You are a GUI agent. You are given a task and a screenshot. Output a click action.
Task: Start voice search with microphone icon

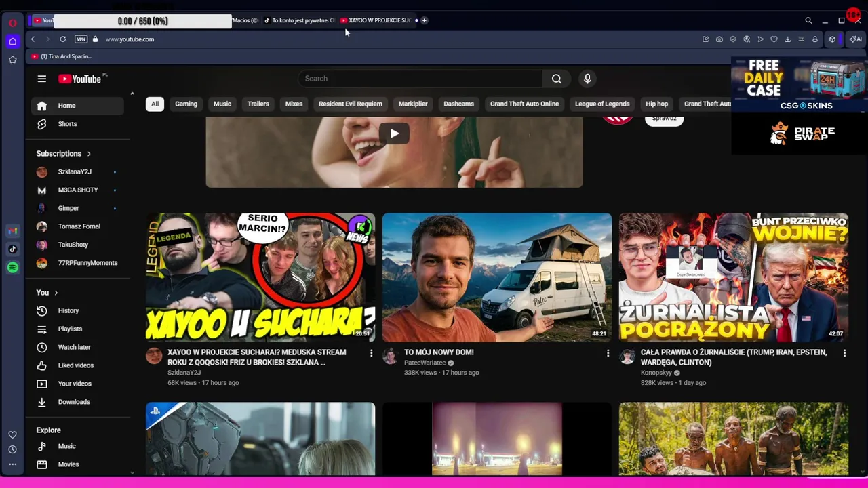click(587, 79)
